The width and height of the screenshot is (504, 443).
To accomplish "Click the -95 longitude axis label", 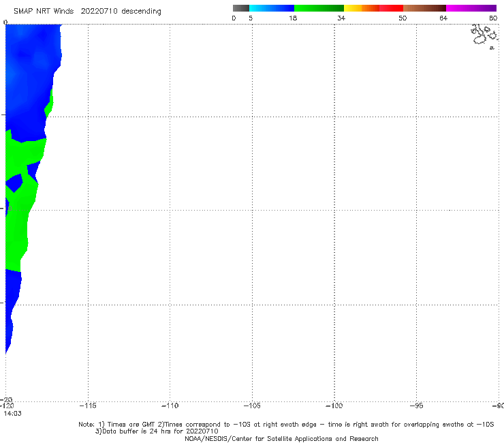I will click(x=417, y=406).
